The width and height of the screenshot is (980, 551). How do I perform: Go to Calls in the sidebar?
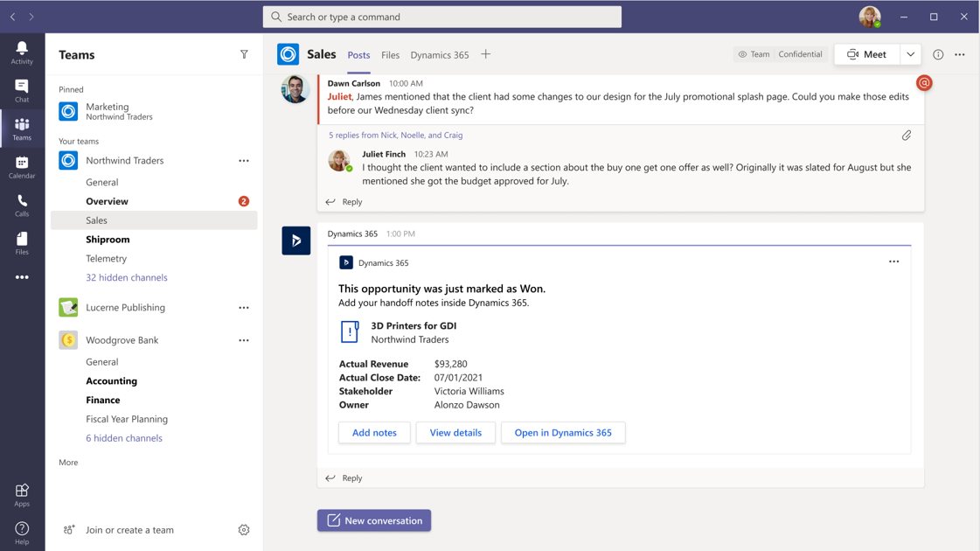[x=22, y=205]
